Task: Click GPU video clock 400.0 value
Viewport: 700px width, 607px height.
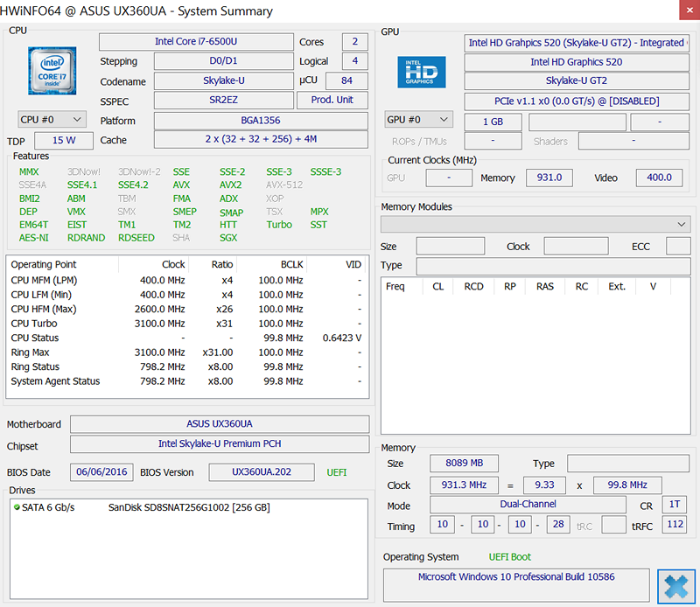Action: click(659, 178)
